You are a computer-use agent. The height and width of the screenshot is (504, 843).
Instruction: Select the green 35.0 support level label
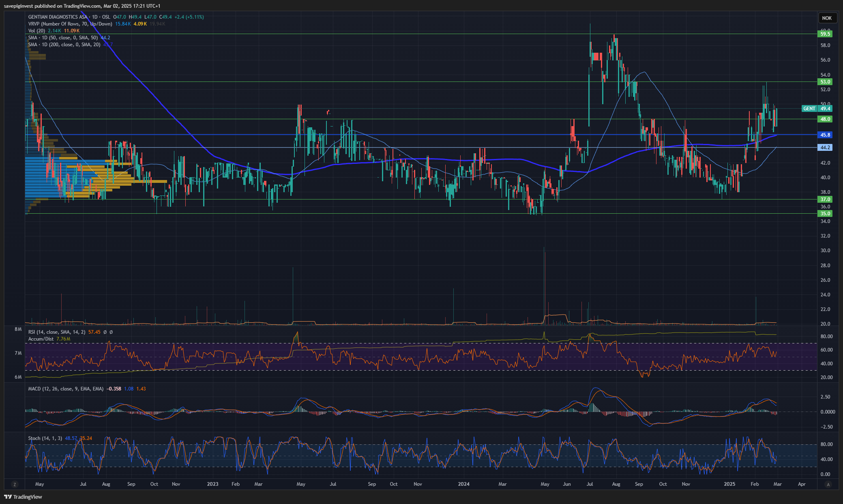point(825,214)
